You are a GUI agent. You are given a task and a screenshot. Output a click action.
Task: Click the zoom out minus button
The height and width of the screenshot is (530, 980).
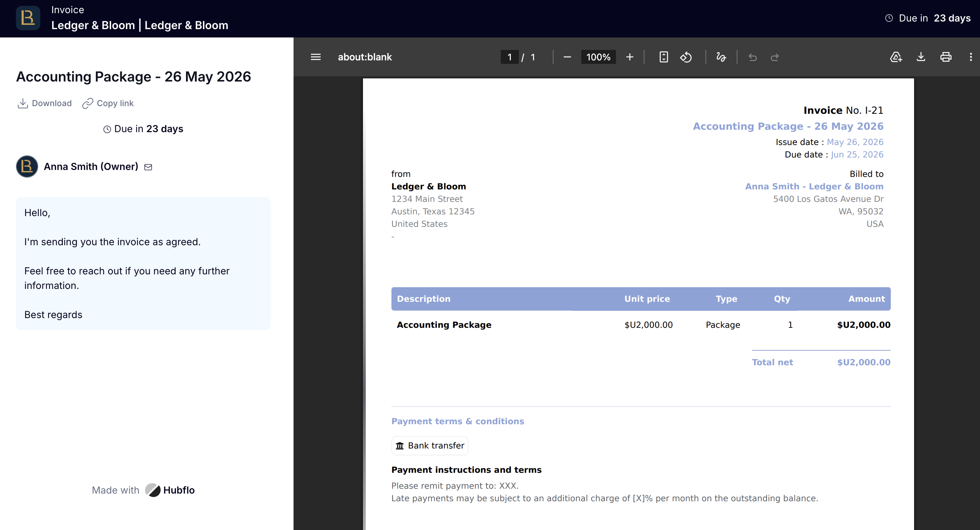[x=567, y=57]
